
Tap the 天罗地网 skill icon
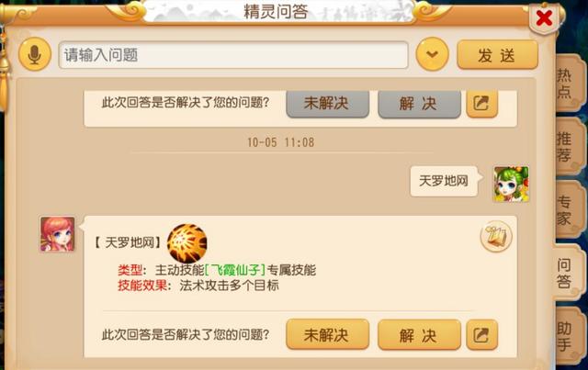click(x=187, y=243)
